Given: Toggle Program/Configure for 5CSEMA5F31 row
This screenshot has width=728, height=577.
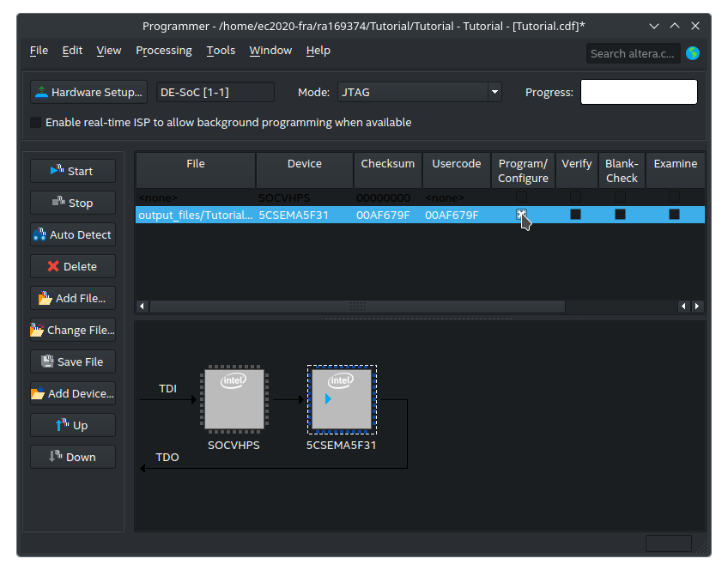Looking at the screenshot, I should 521,214.
